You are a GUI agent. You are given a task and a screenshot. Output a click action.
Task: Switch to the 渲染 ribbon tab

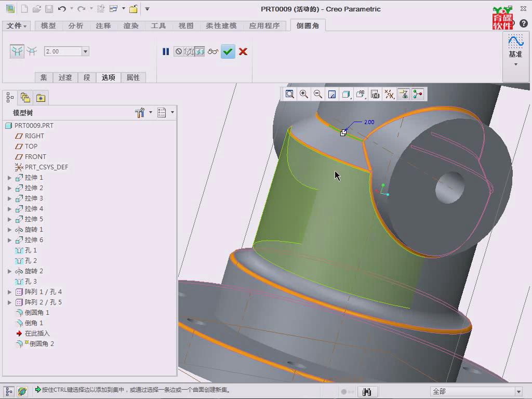coord(130,26)
